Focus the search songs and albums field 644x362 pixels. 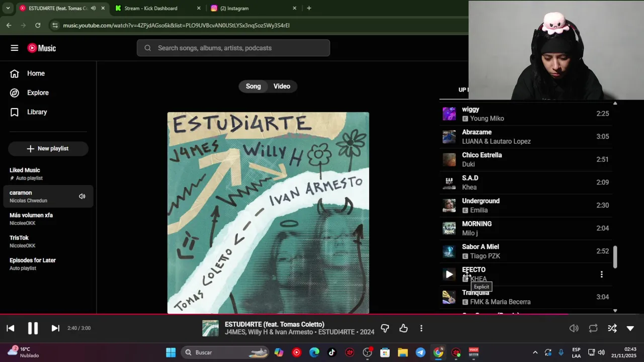(x=233, y=48)
